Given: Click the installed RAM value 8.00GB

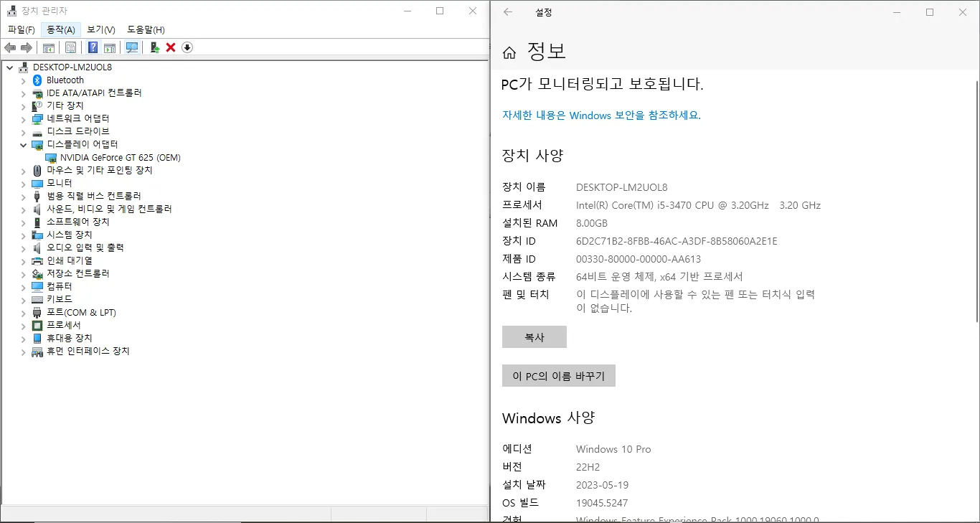Looking at the screenshot, I should [592, 223].
